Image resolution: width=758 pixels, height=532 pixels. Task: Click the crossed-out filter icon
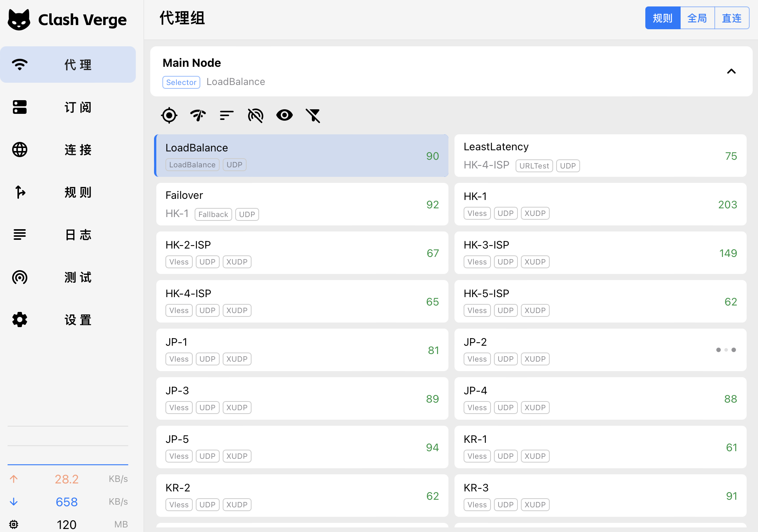[313, 115]
